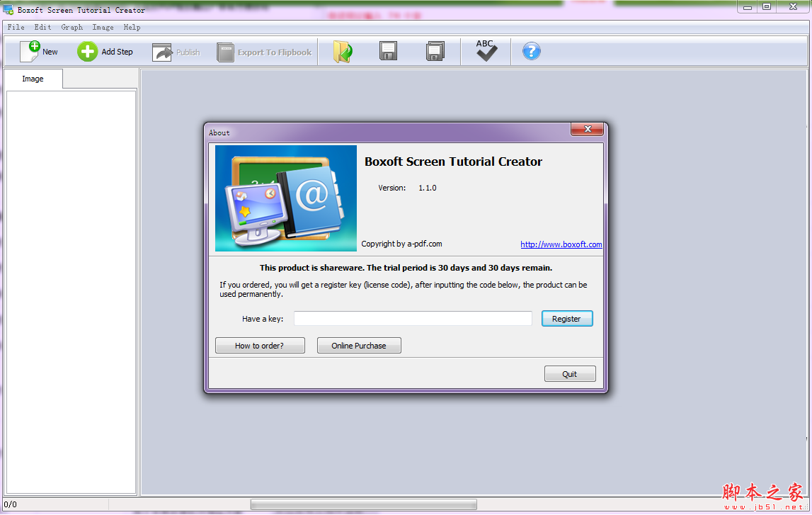Click the single floppy disk save icon

[388, 51]
